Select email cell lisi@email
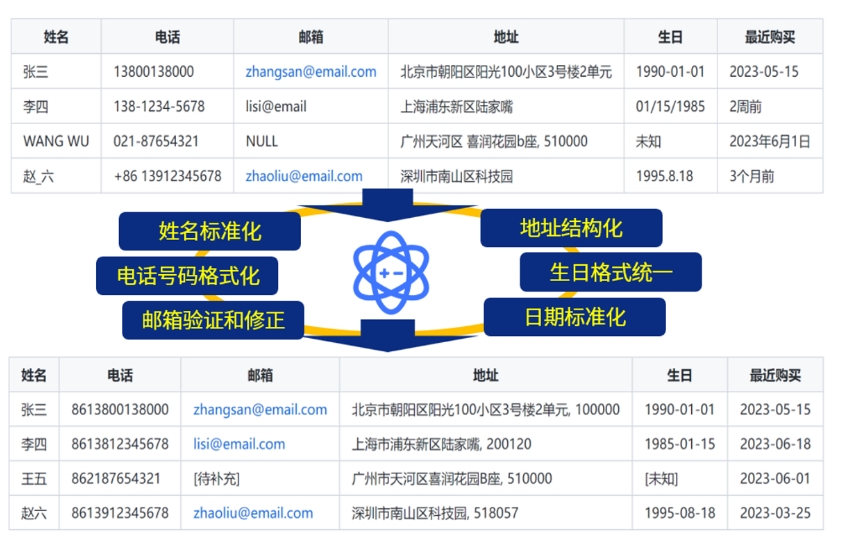 (311, 106)
